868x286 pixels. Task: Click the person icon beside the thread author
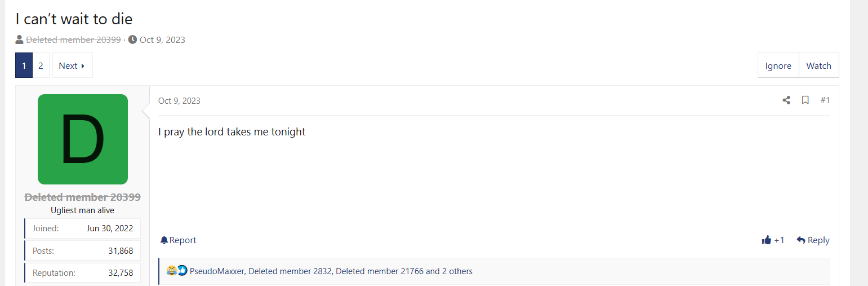click(20, 39)
